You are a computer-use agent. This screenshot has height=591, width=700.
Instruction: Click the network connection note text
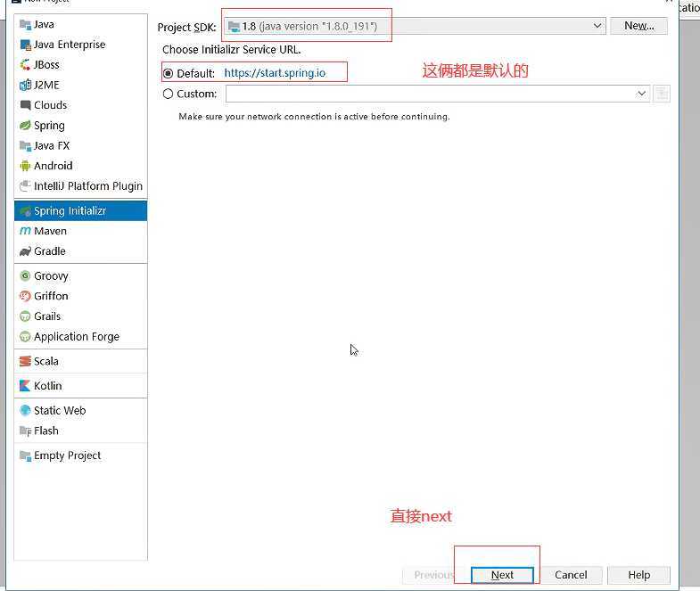click(314, 117)
